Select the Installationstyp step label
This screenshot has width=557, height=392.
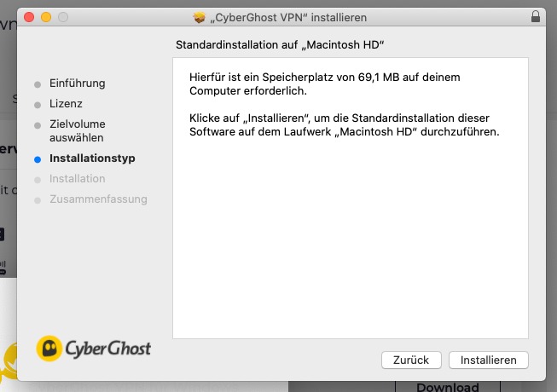pos(92,159)
